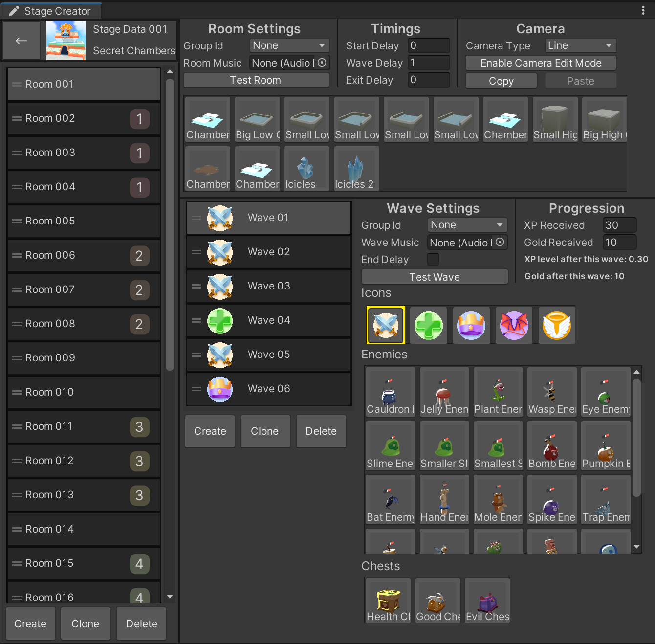Screen dimensions: 655x644
Task: Choose the winged halo angel icon
Action: [556, 325]
